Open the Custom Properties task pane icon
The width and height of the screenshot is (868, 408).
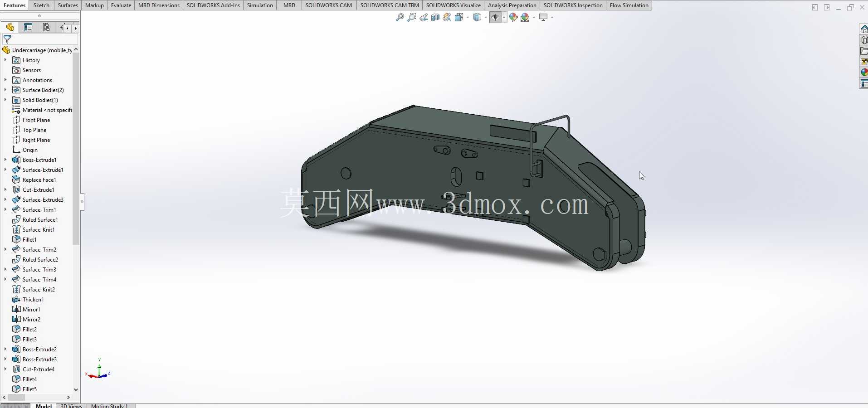coord(864,83)
